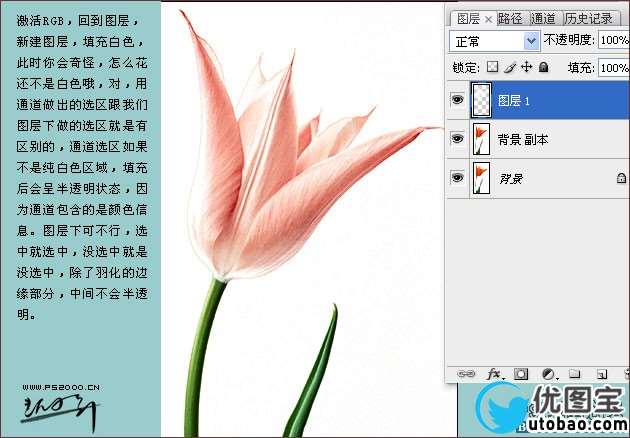Image resolution: width=630 pixels, height=438 pixels.
Task: Create a new layer group folder
Action: tap(575, 374)
